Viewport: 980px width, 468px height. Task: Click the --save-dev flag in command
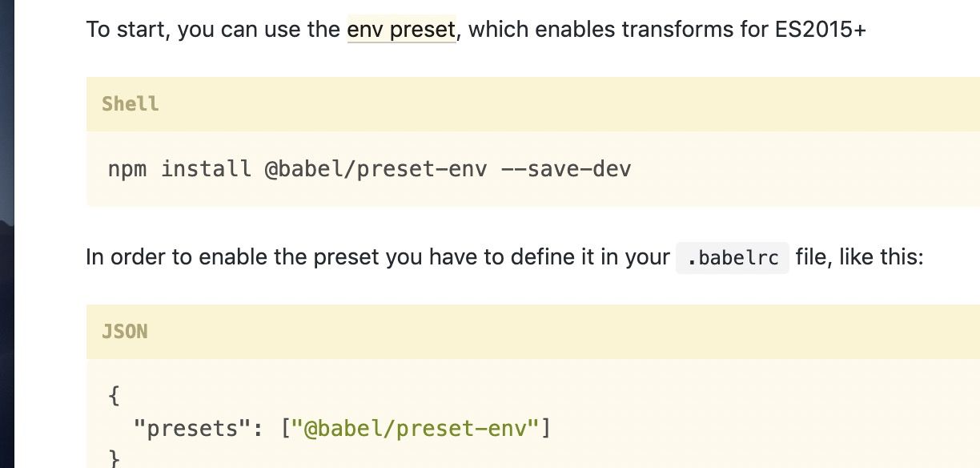566,169
